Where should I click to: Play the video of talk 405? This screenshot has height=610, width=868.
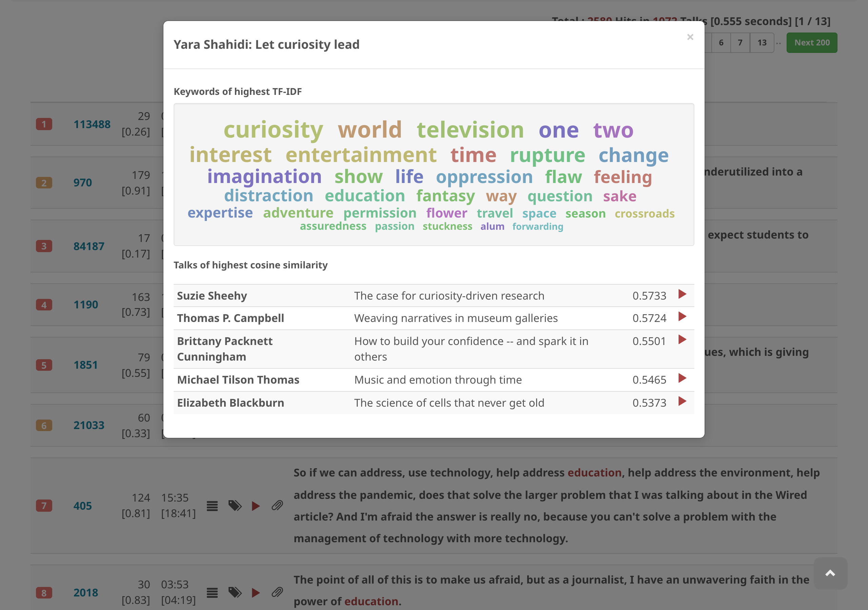pyautogui.click(x=256, y=506)
